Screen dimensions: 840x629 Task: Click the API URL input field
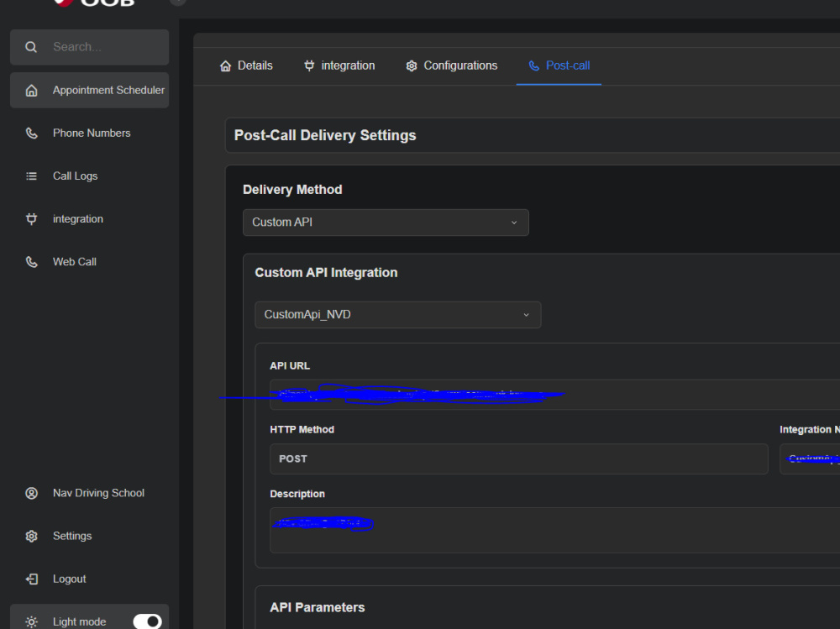pos(554,395)
